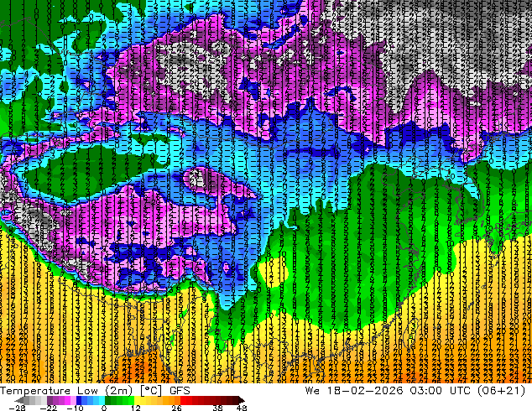Click the dark-red right arrow end of legend
Screen dimensions: 532x411
point(241,400)
